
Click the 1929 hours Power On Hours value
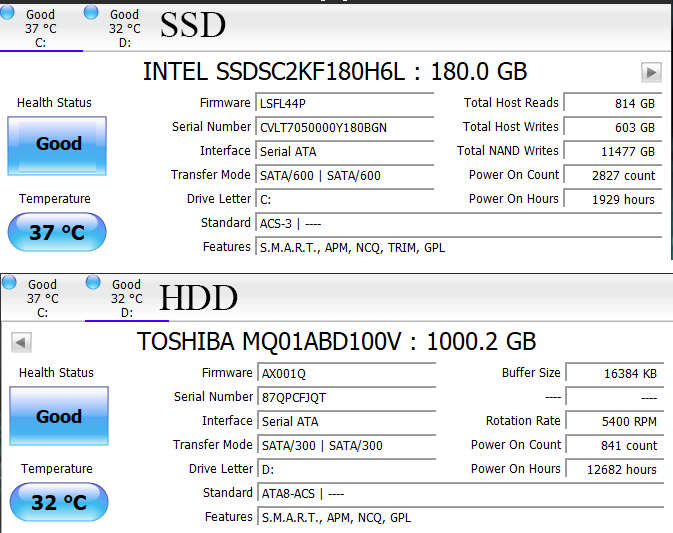(x=613, y=200)
